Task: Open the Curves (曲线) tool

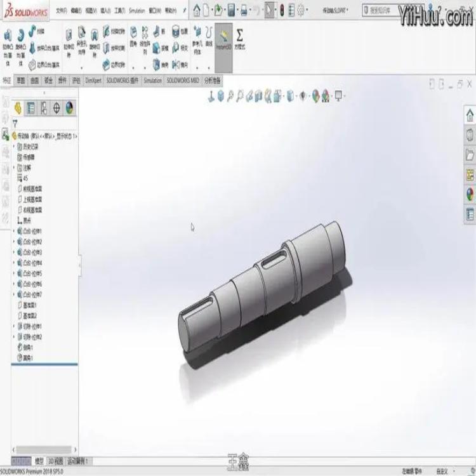Action: (x=209, y=36)
